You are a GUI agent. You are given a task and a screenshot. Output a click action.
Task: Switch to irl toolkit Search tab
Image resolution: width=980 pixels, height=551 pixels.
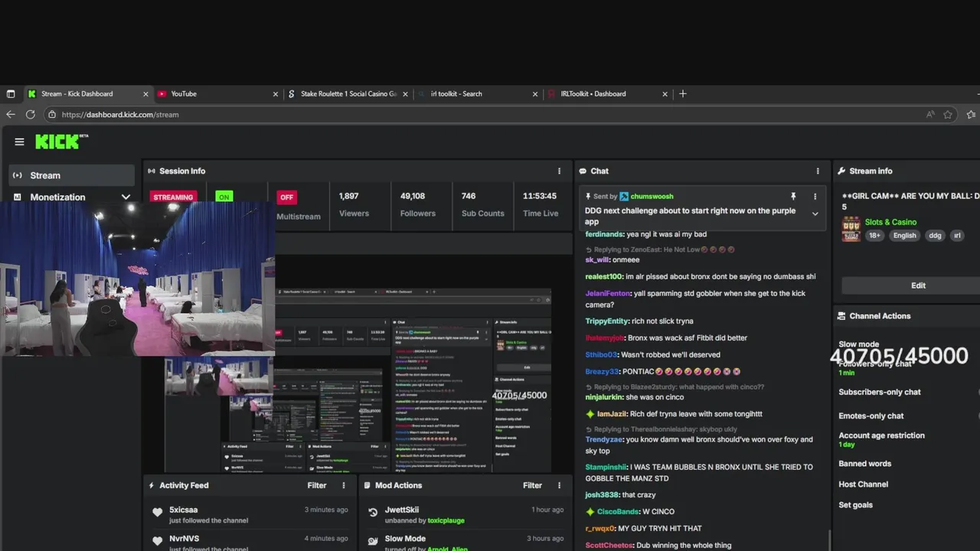click(477, 93)
